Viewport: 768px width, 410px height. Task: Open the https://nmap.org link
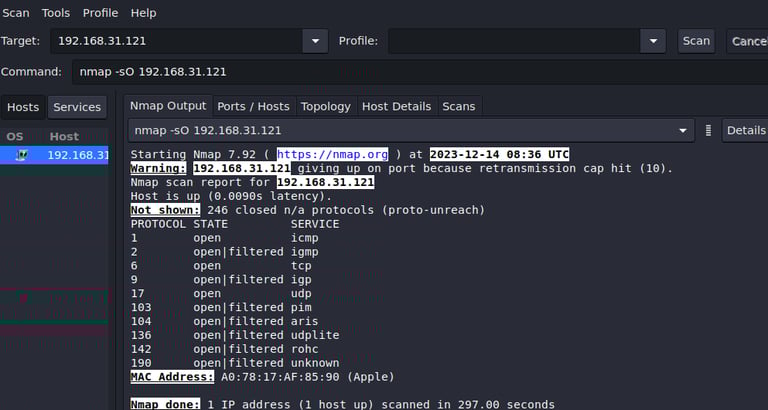[333, 155]
